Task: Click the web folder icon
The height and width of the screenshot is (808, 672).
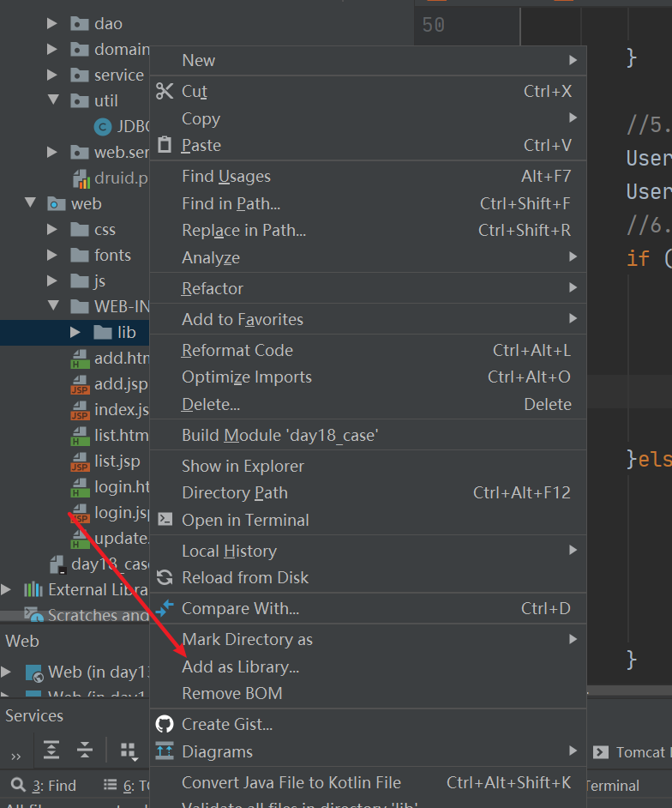Action: 56,204
